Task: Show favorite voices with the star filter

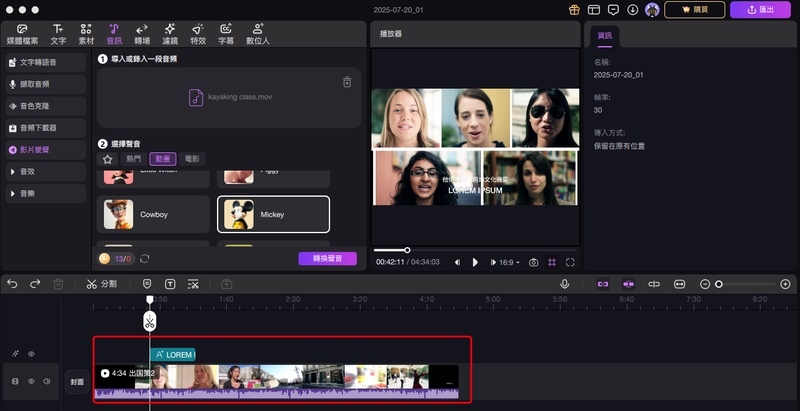Action: 107,159
